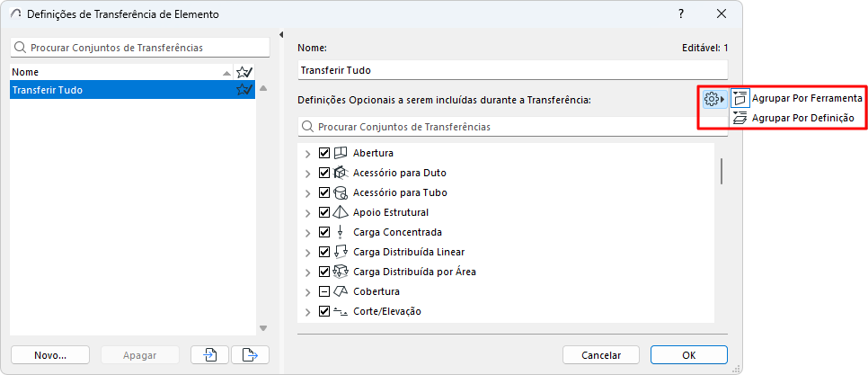The width and height of the screenshot is (868, 375).
Task: Toggle favorite star for Transferir Tudo
Action: [x=243, y=90]
